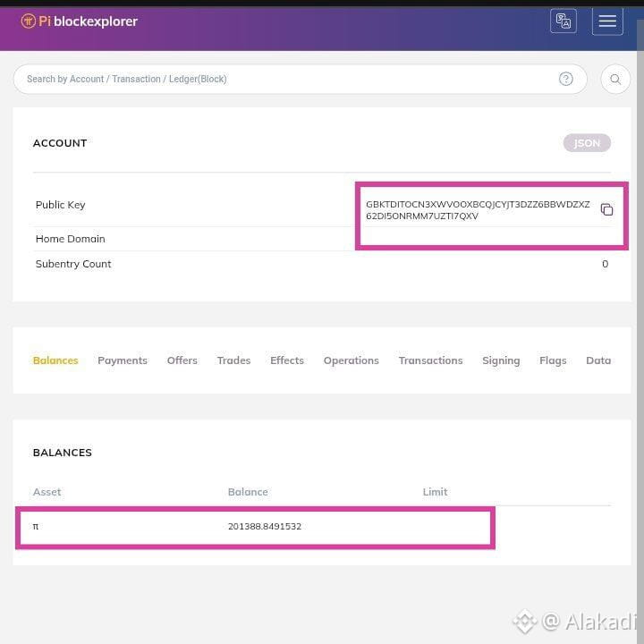This screenshot has height=644, width=644.
Task: Open the language translate icon
Action: (563, 21)
